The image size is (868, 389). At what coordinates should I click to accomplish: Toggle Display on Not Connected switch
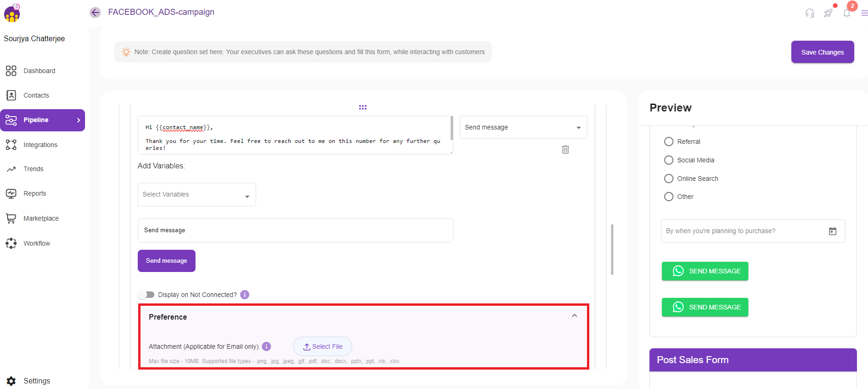[147, 295]
